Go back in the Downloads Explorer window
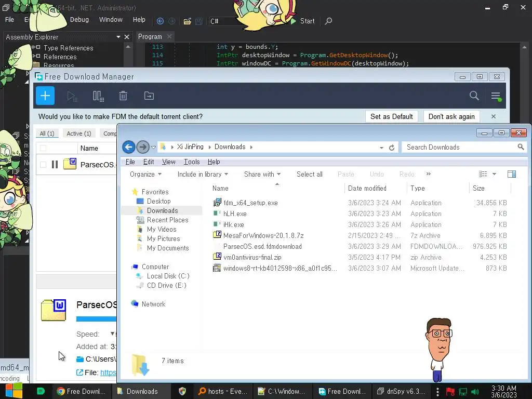The height and width of the screenshot is (399, 532). pyautogui.click(x=129, y=147)
